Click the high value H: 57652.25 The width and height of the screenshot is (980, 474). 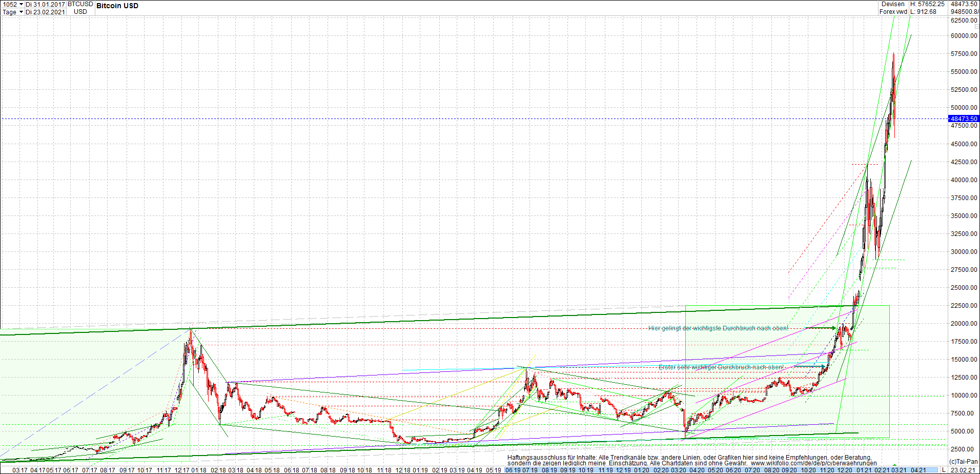coord(927,4)
